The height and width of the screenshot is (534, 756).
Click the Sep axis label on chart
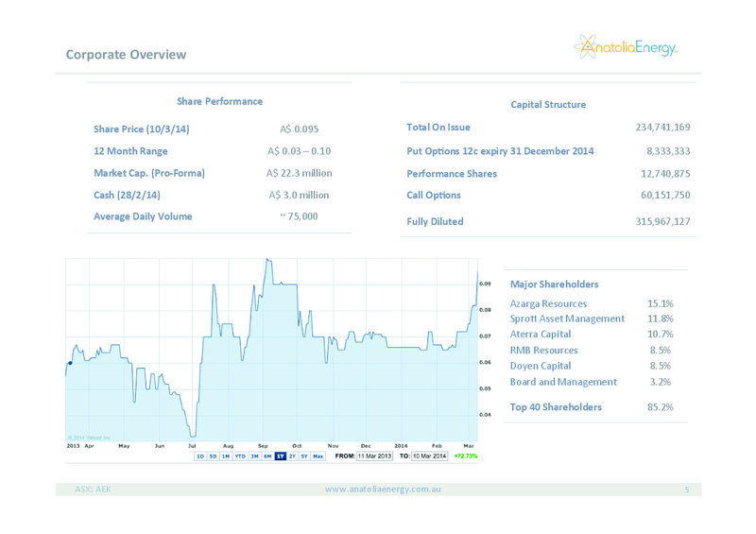263,446
